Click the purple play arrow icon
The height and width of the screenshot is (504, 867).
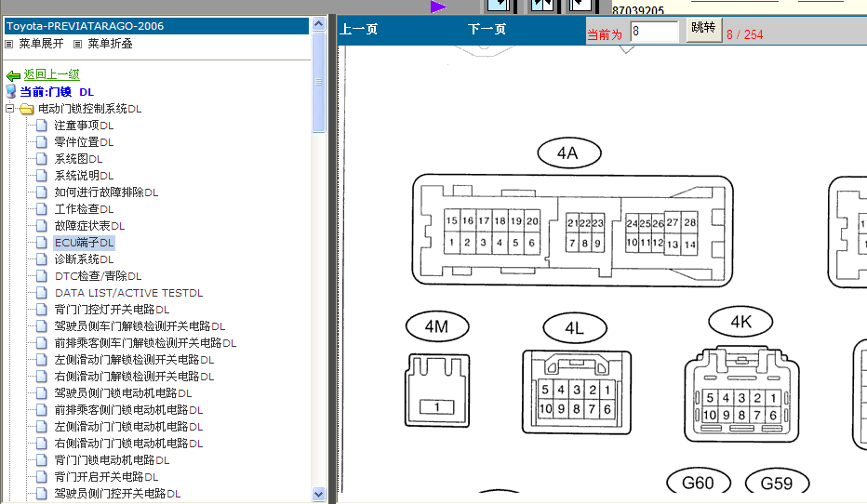(438, 7)
